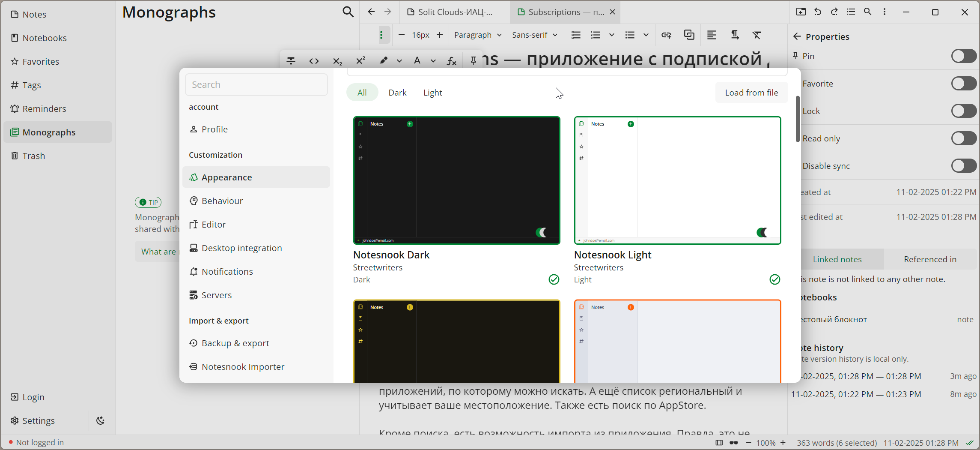Image resolution: width=980 pixels, height=450 pixels.
Task: Select Notesnook Light theme thumbnail
Action: 677,180
